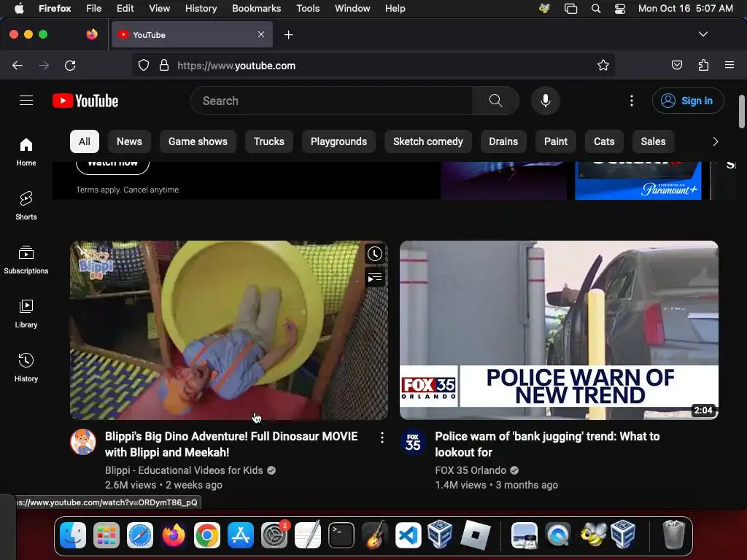Screen dimensions: 747x560
Task: Go back with the browser back arrow
Action: coord(18,65)
